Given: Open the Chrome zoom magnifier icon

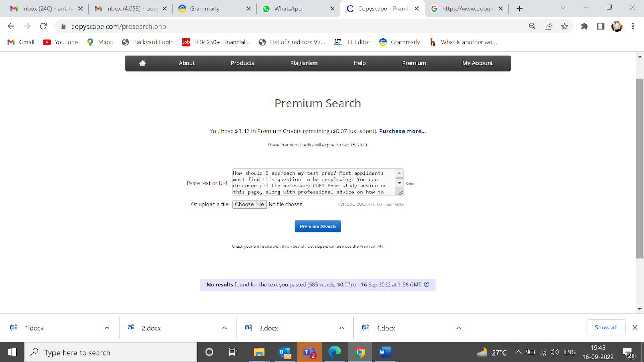Looking at the screenshot, I should (532, 26).
